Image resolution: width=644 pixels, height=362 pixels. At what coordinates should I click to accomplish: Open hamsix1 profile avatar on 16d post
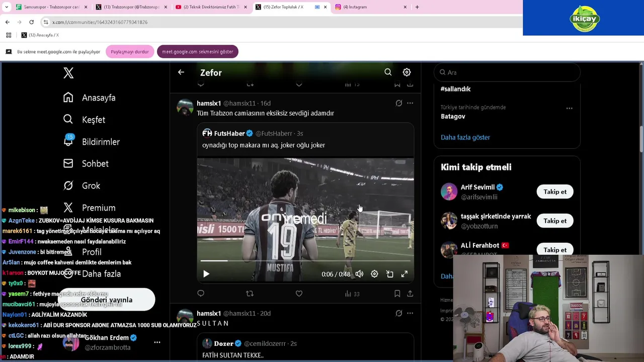tap(185, 107)
